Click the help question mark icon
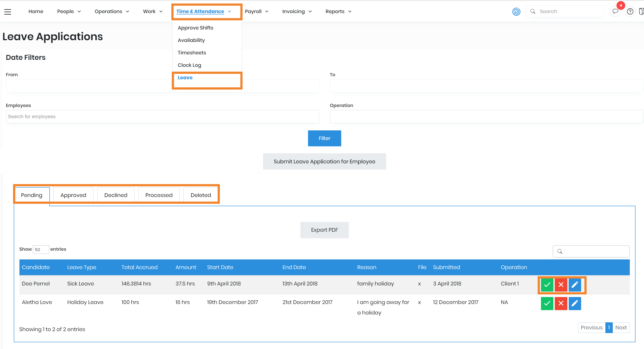 (630, 12)
